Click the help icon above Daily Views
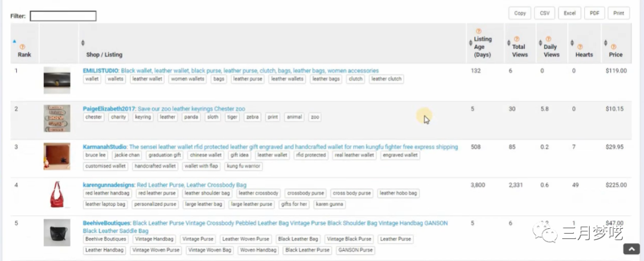Screen dimensions: 644x261 click(x=548, y=39)
